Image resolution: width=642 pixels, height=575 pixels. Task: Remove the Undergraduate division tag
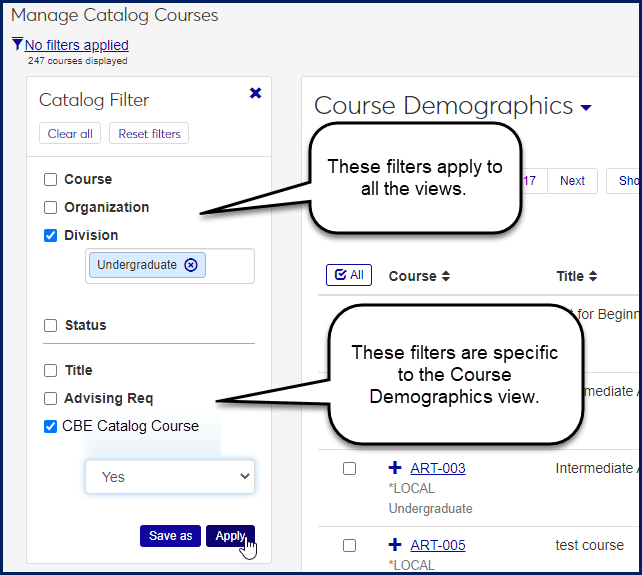click(x=191, y=265)
